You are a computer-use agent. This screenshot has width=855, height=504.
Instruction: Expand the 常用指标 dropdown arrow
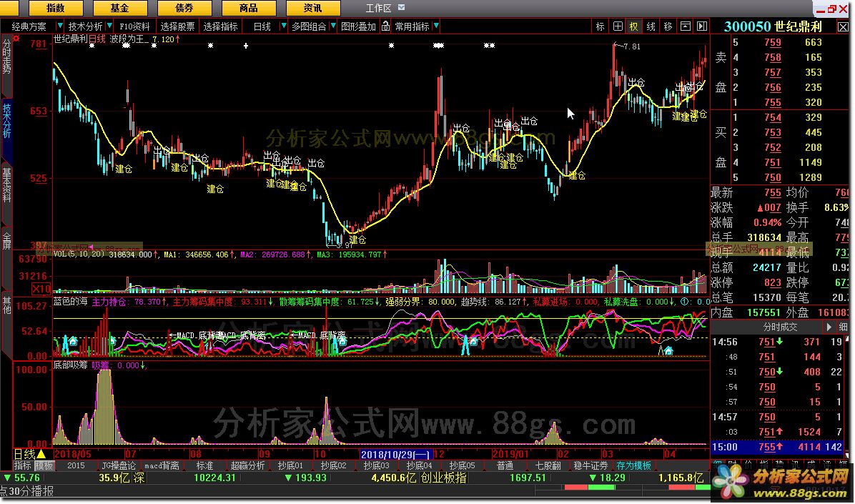(x=436, y=26)
